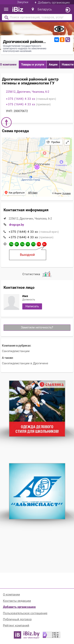The width and height of the screenshot is (74, 644).
Task: Select the Вс day circle in schedule
Action: 44,244
